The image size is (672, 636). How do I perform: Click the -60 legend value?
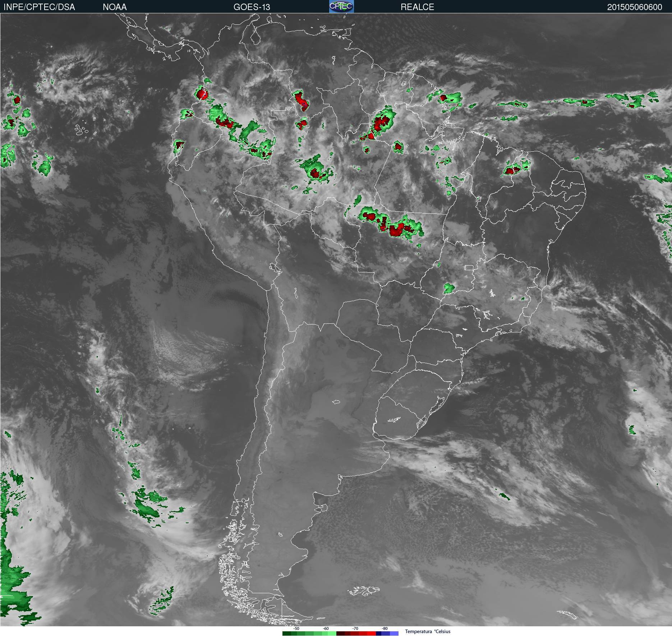326,628
